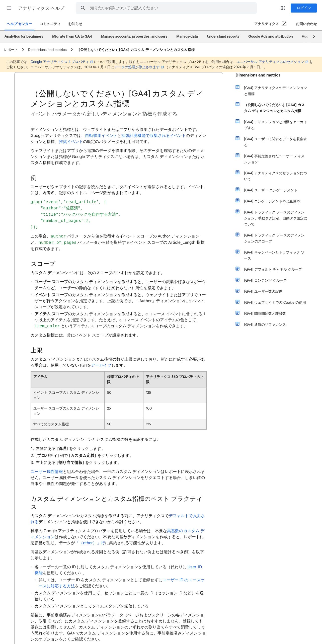Image resolution: width=322 pixels, height=644 pixels.
Task: Open Analytics for beginners category
Action: pos(24,36)
